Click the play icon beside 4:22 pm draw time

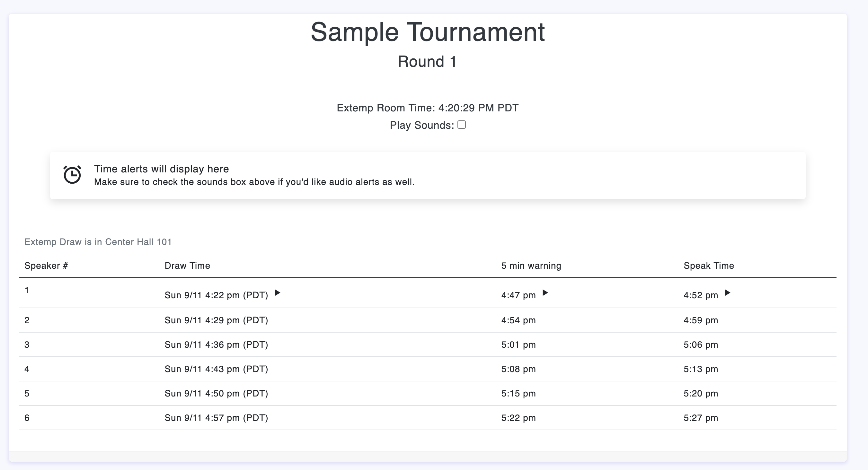[x=277, y=292]
